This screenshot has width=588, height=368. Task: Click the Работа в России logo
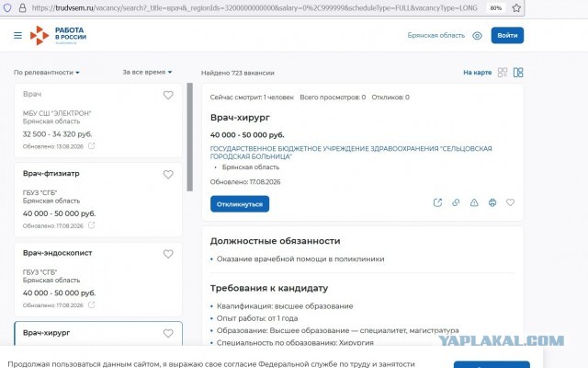click(58, 35)
